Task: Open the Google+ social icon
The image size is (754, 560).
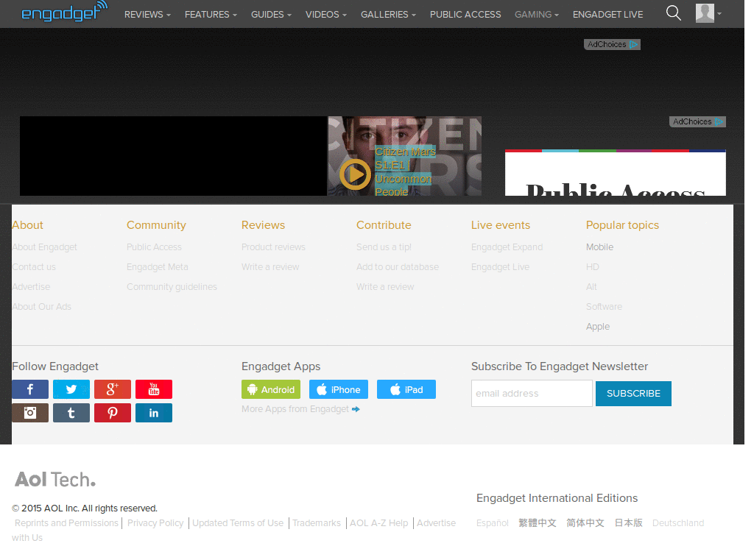Action: pos(112,389)
